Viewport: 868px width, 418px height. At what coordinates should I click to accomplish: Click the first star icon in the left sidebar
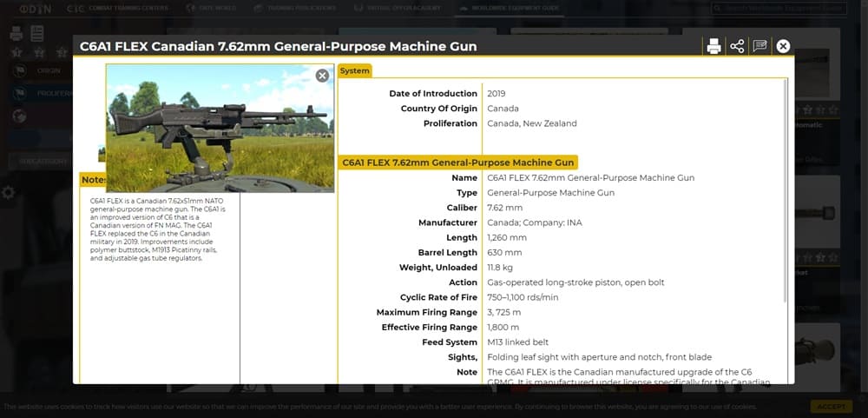point(16,52)
